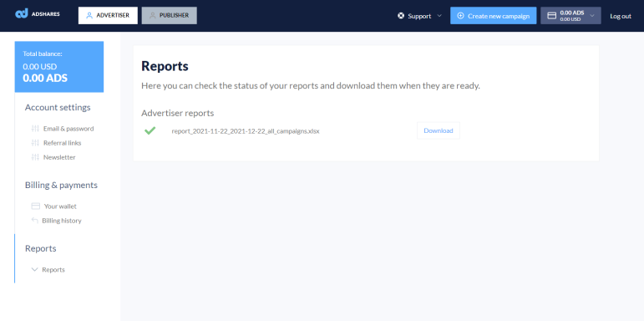This screenshot has width=644, height=321.
Task: Click report_2021-11-22_2021-12-22_all_campaigns.xlsx filename
Action: [x=246, y=131]
